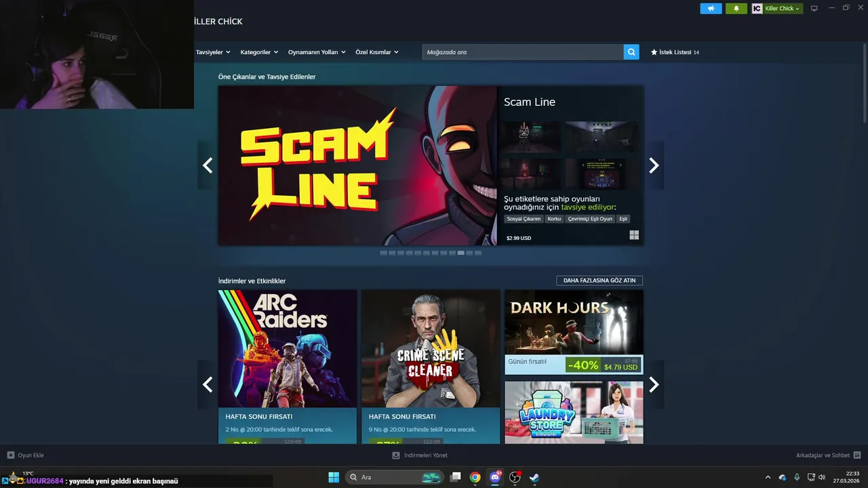Screen dimensions: 868x488
Task: Select the Korku tag
Action: [554, 219]
